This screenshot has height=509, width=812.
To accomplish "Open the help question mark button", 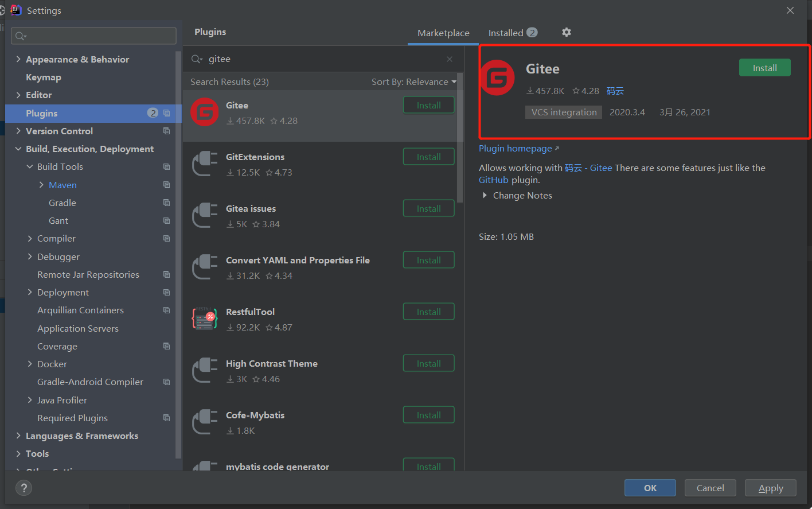I will point(24,488).
